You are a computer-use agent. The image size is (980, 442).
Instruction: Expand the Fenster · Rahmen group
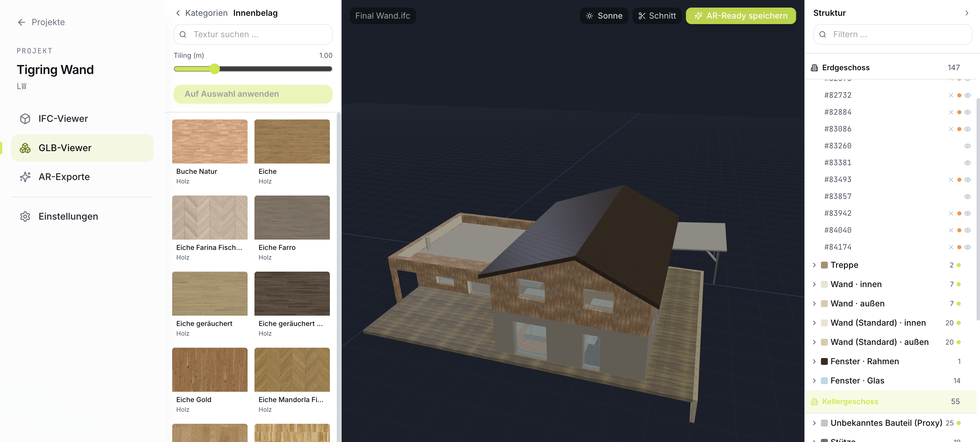pos(814,362)
